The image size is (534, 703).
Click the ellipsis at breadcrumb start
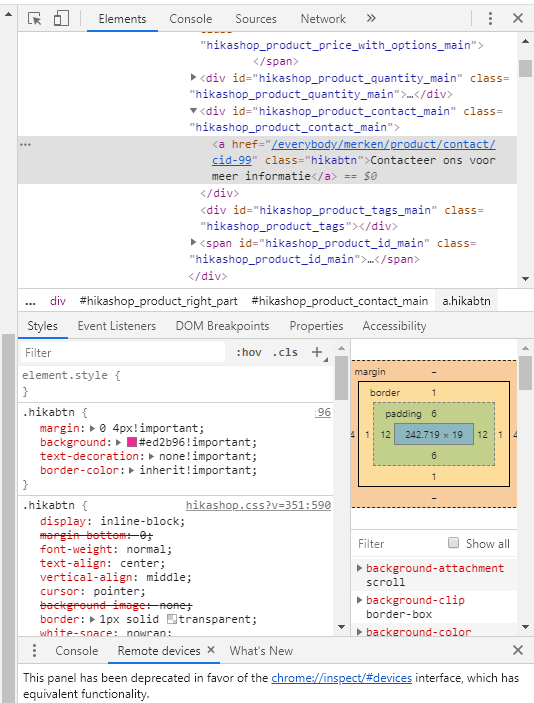click(x=30, y=301)
